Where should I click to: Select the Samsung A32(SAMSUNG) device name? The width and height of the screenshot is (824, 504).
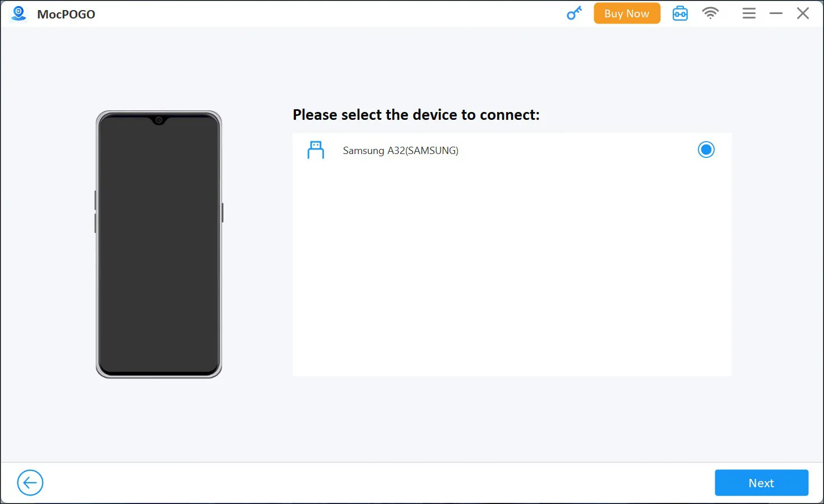click(x=400, y=151)
